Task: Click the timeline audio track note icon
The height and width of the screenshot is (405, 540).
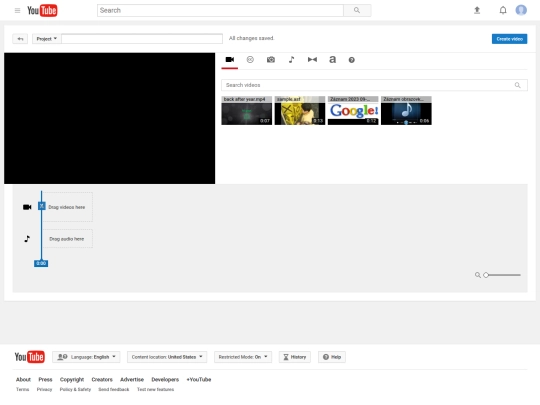Action: (27, 239)
